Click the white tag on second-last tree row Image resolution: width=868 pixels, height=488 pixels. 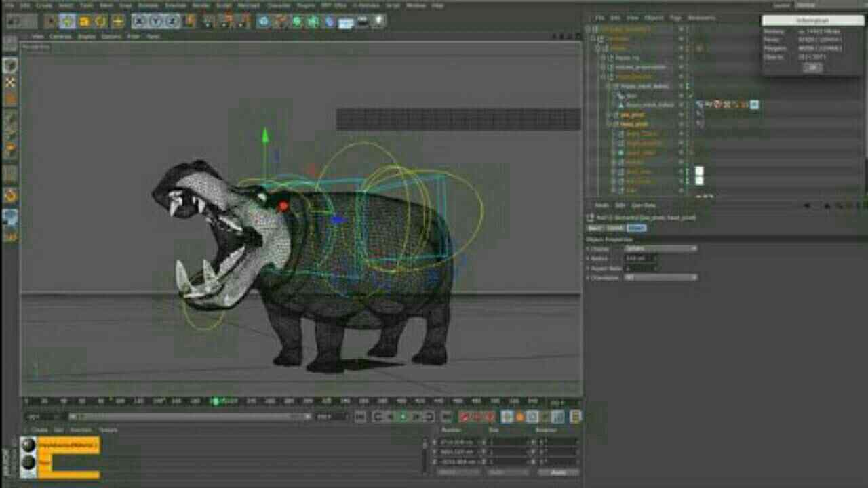699,181
